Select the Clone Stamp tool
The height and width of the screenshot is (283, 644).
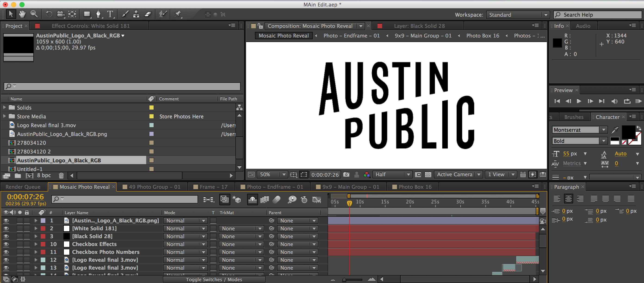[136, 14]
